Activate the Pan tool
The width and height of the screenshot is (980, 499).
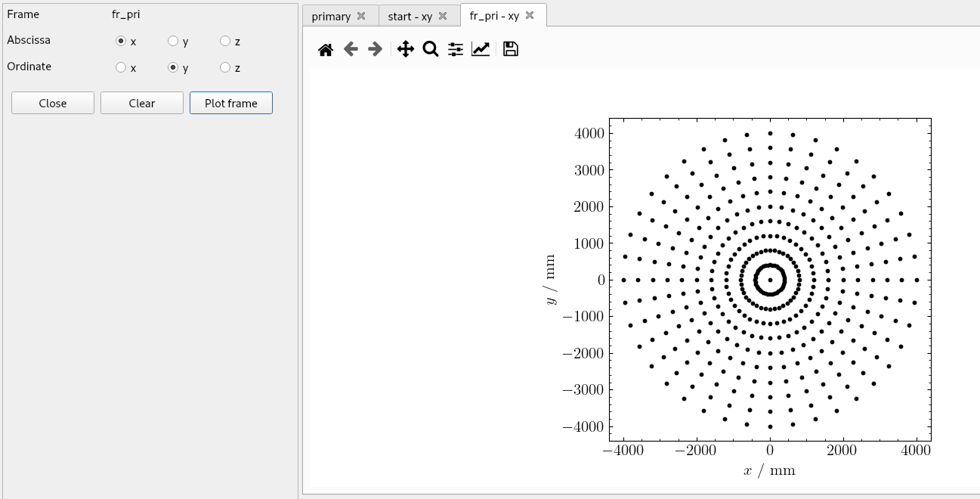pyautogui.click(x=405, y=48)
